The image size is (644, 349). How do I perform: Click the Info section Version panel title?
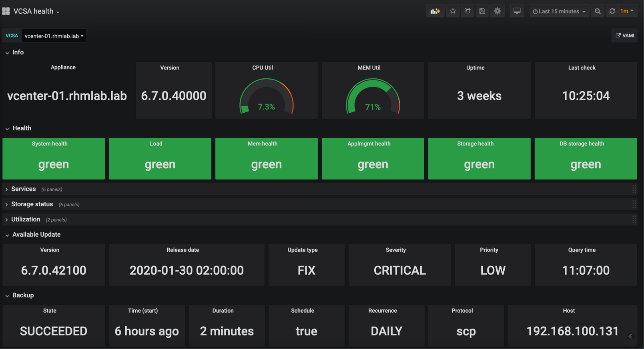pos(170,68)
